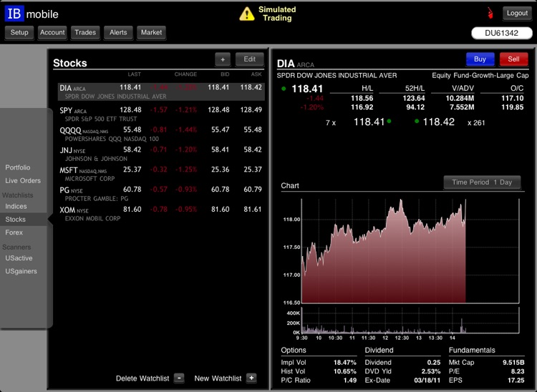
Task: Open the Market menu
Action: 151,32
